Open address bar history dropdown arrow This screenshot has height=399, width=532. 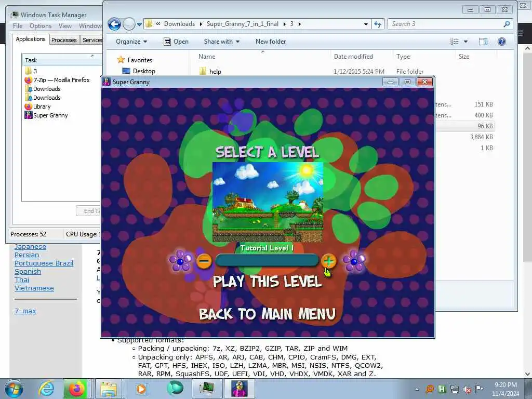click(x=366, y=24)
